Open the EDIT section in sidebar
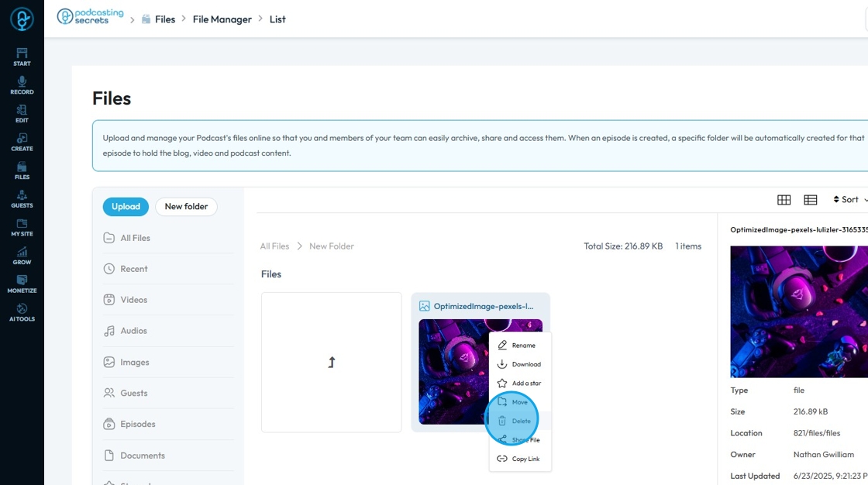Viewport: 868px width, 485px height. point(22,114)
